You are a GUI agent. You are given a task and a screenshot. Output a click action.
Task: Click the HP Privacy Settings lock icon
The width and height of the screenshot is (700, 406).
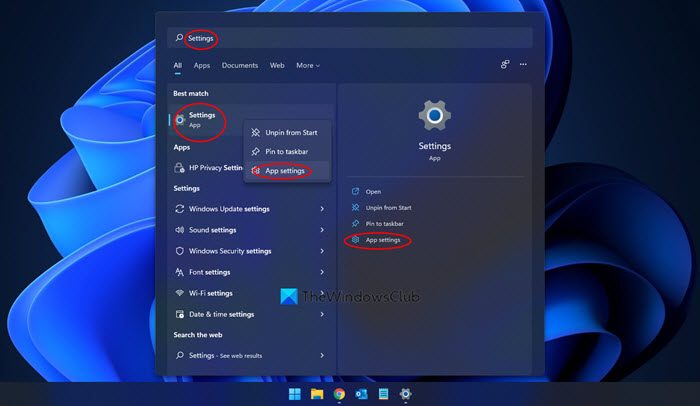pyautogui.click(x=179, y=168)
